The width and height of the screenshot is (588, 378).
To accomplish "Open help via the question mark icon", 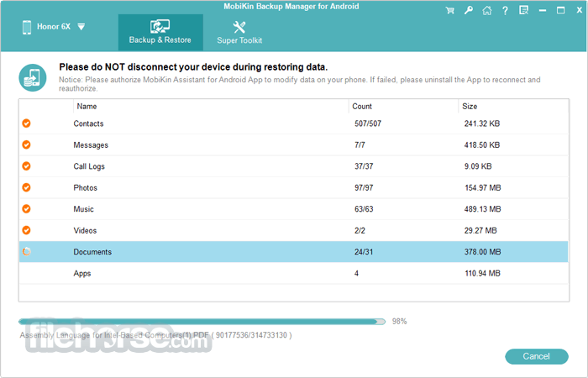I will pyautogui.click(x=505, y=10).
